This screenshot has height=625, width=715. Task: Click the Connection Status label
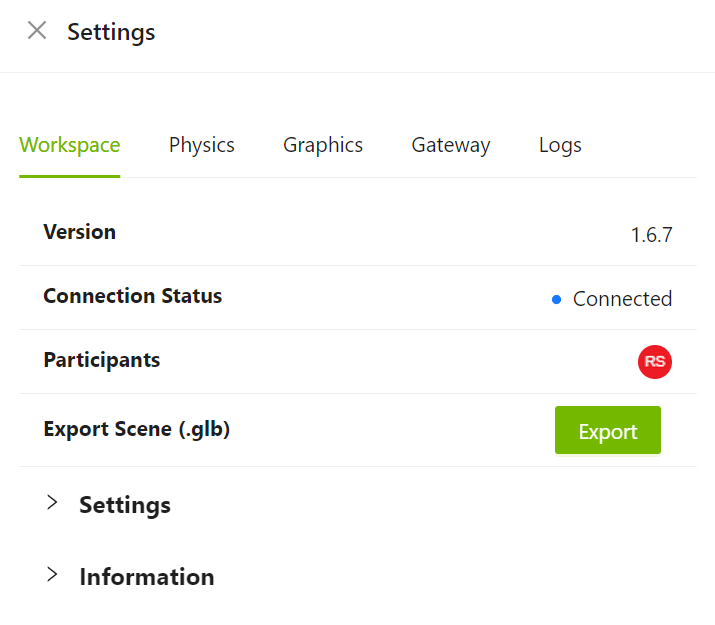(x=133, y=296)
